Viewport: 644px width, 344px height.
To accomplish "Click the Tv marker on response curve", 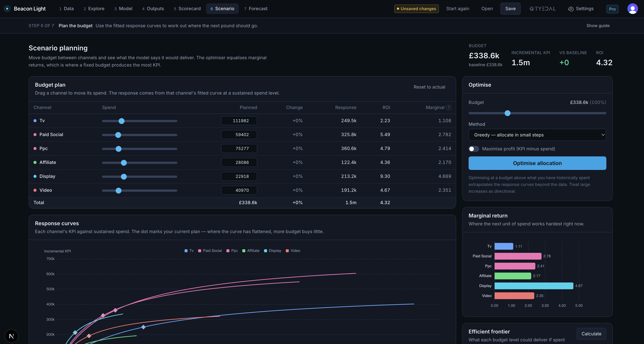I will pyautogui.click(x=143, y=327).
